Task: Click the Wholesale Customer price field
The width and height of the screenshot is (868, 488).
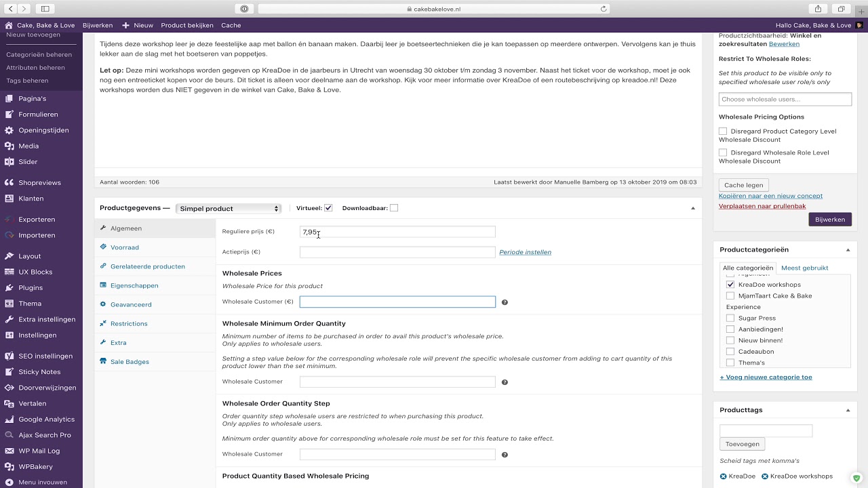Action: pos(397,302)
